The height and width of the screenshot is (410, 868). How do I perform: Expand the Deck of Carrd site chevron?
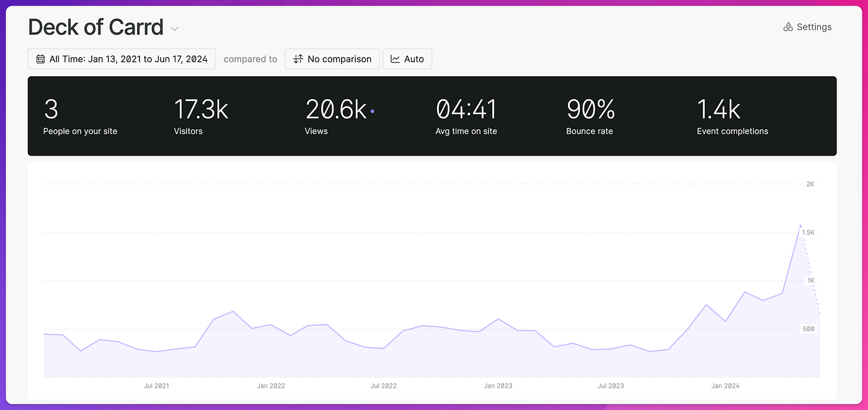coord(175,29)
